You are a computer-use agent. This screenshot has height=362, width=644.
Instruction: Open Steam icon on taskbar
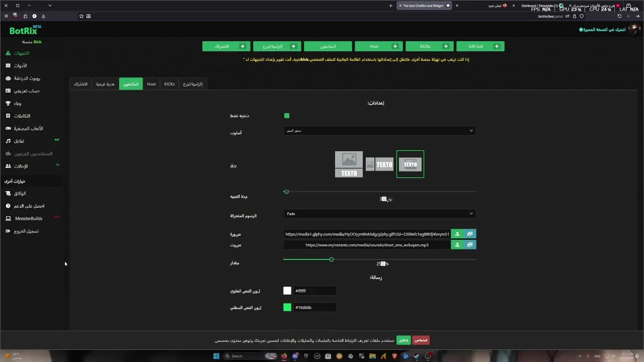[x=417, y=356]
